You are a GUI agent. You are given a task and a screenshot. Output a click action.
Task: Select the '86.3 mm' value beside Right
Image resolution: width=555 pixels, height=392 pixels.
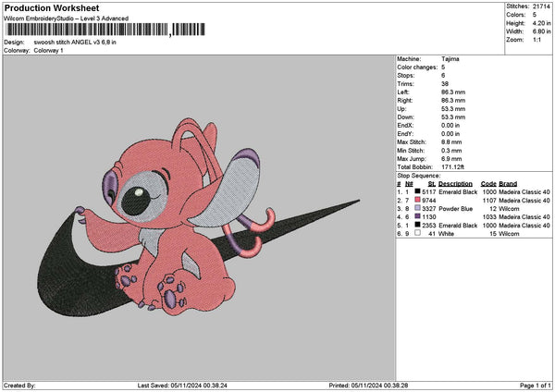pos(453,101)
